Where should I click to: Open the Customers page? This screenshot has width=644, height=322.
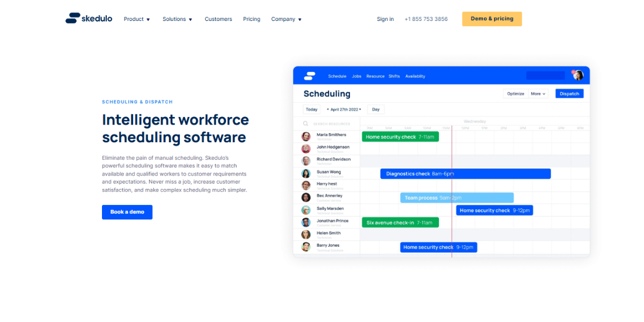click(218, 19)
